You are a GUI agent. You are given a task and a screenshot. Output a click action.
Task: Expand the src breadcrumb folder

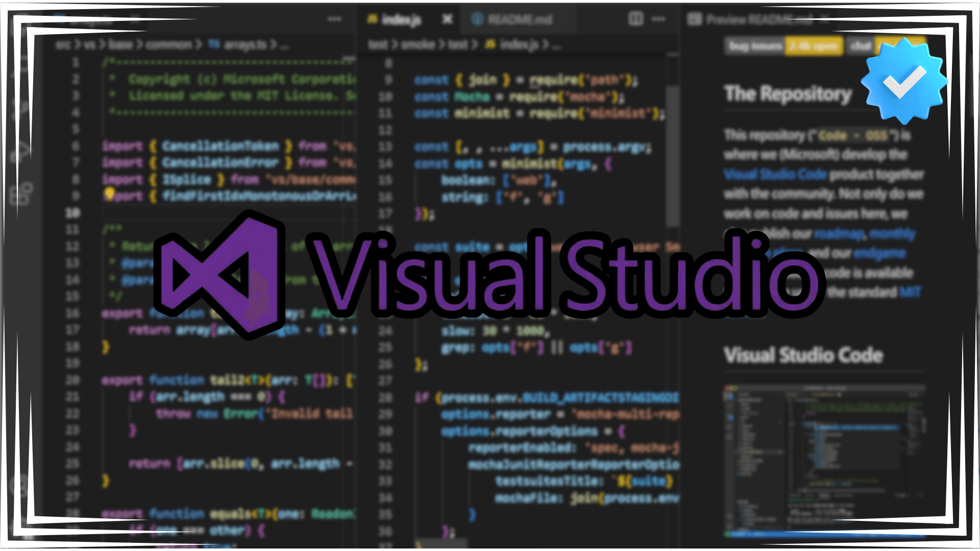tap(63, 45)
